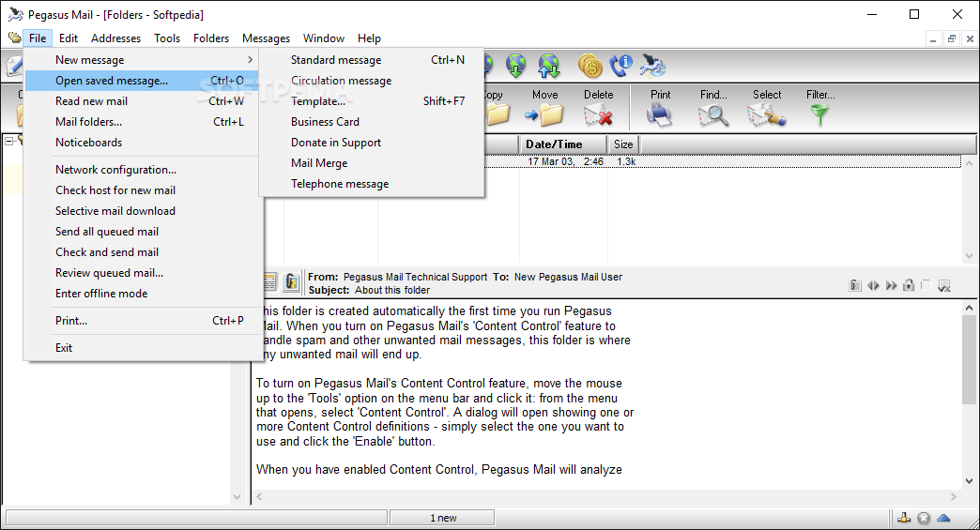This screenshot has width=980, height=530.
Task: Choose Open saved message from File menu
Action: tap(142, 81)
